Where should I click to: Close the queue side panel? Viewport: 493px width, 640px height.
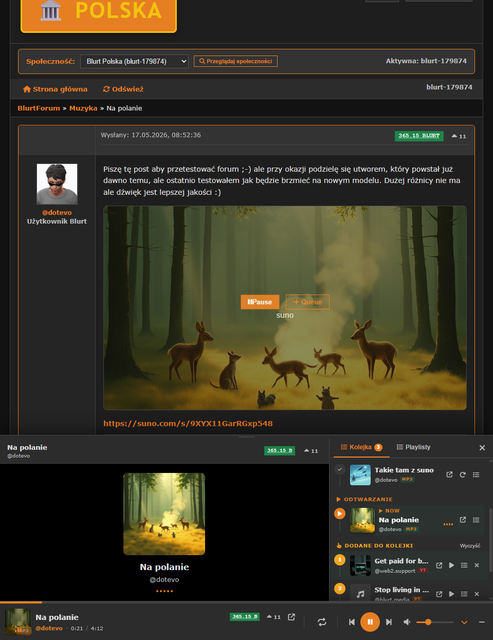482,448
